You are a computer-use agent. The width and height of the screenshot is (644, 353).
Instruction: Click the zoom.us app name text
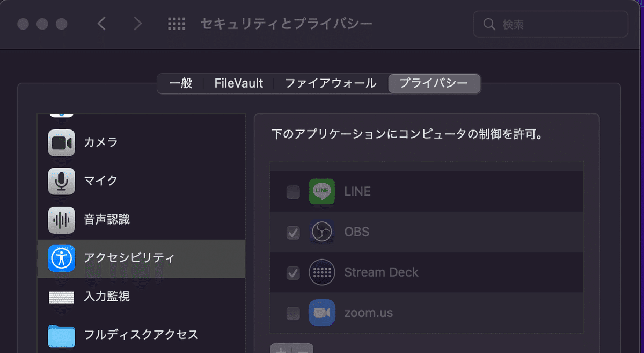(368, 313)
